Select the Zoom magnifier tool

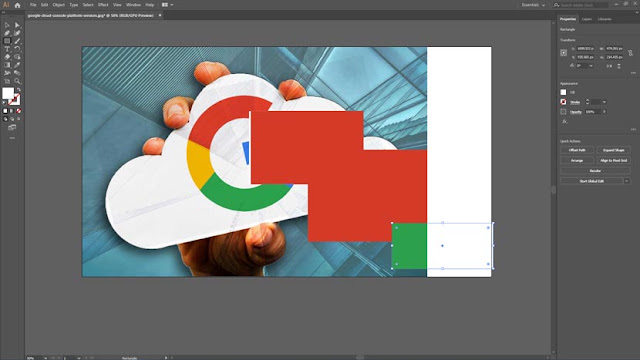tap(17, 81)
